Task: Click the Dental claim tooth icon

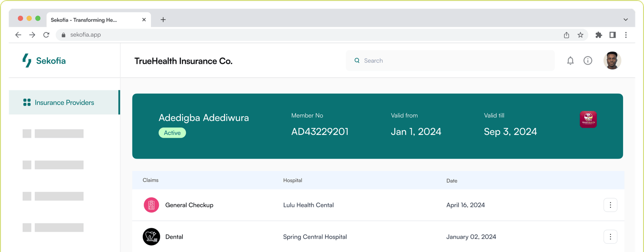Action: point(151,237)
